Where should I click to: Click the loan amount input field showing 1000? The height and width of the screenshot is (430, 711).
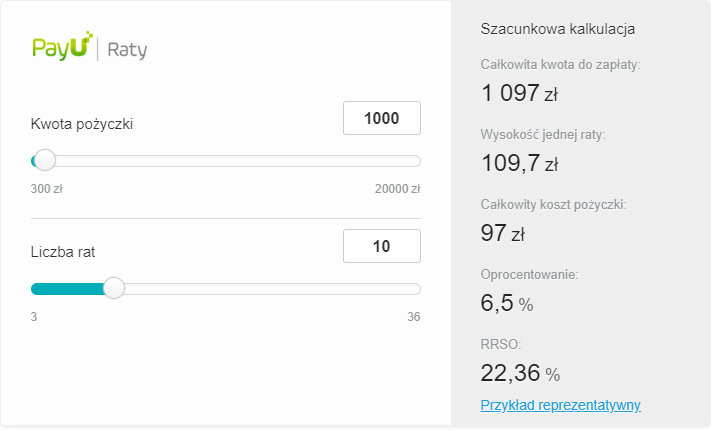[x=381, y=119]
